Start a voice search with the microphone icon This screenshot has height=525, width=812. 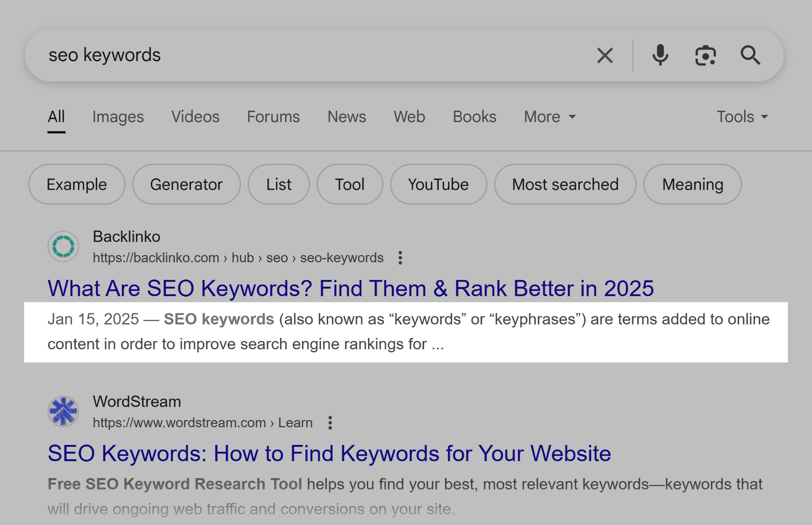pyautogui.click(x=660, y=55)
